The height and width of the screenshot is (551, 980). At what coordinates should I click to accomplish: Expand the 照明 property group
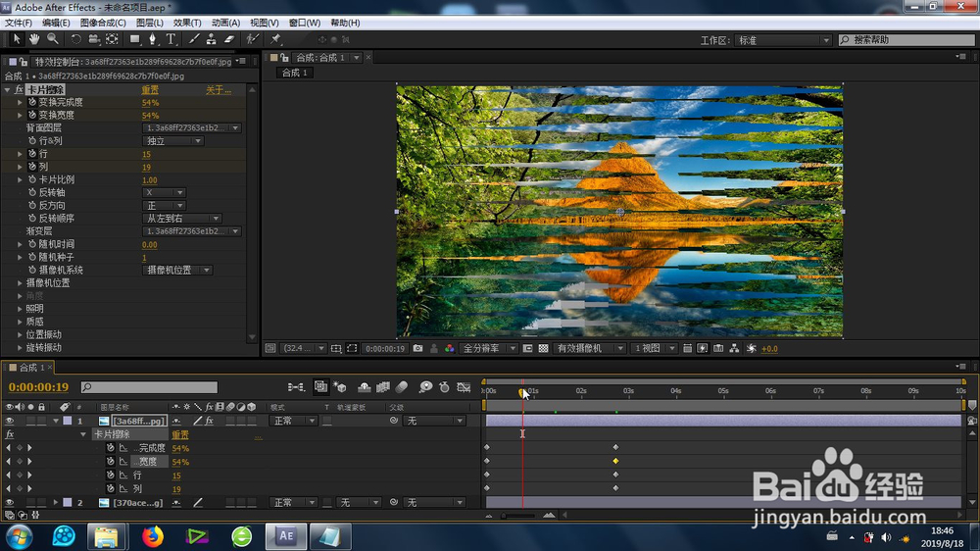[x=20, y=308]
